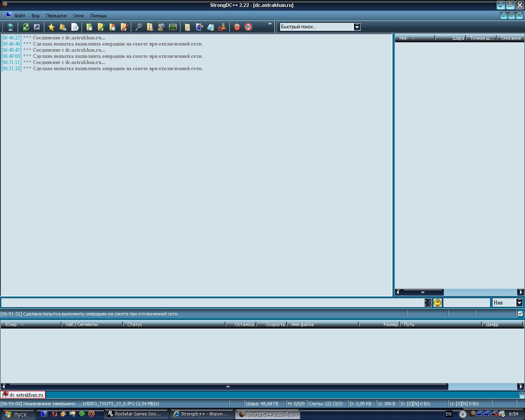
Task: Switch to Strongdc++ Форум browser taskbar window
Action: (202, 414)
